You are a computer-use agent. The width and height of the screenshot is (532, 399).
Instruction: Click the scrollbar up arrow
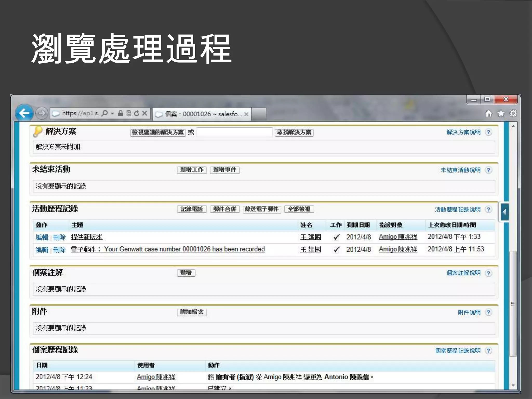tap(513, 126)
